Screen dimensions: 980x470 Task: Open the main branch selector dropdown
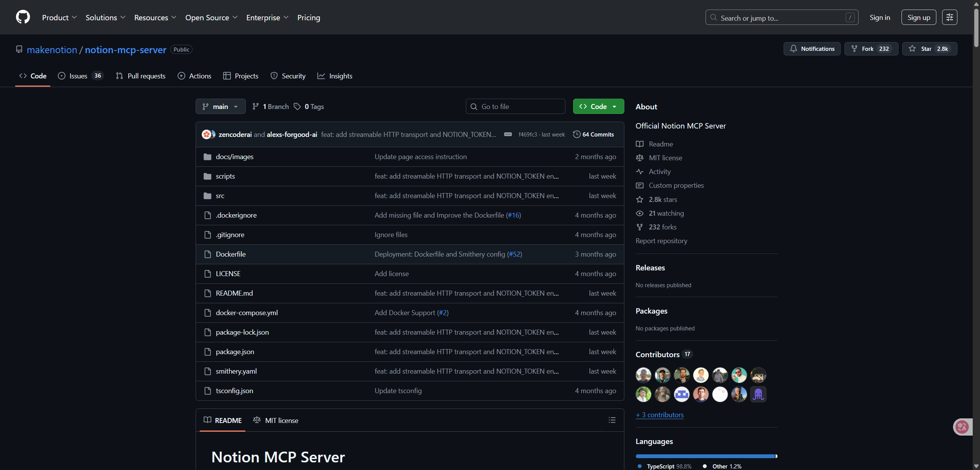click(x=220, y=106)
